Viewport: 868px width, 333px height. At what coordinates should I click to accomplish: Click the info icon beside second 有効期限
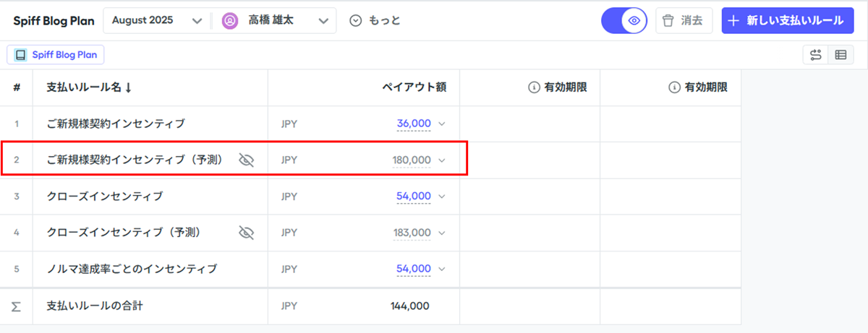coord(675,87)
